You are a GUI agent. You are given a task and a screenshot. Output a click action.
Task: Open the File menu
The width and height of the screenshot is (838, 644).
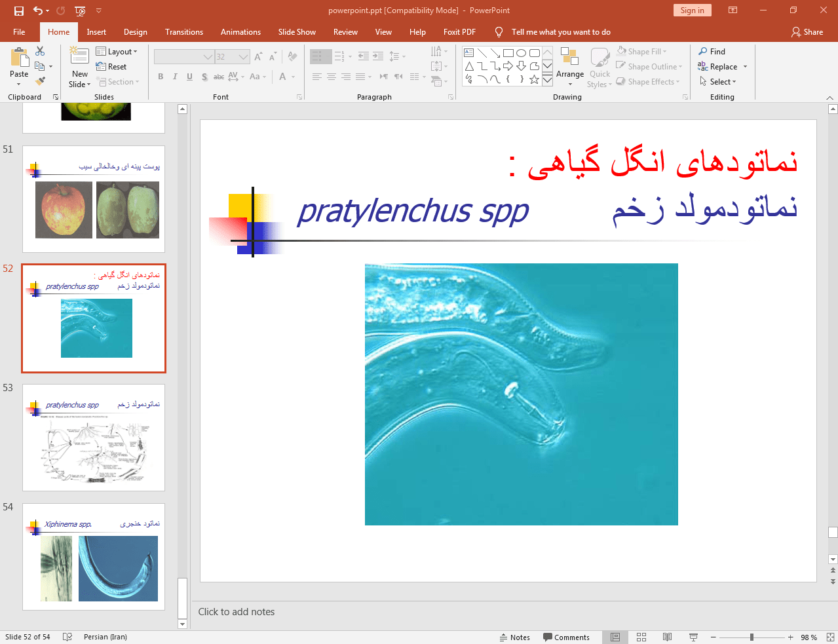coord(19,32)
